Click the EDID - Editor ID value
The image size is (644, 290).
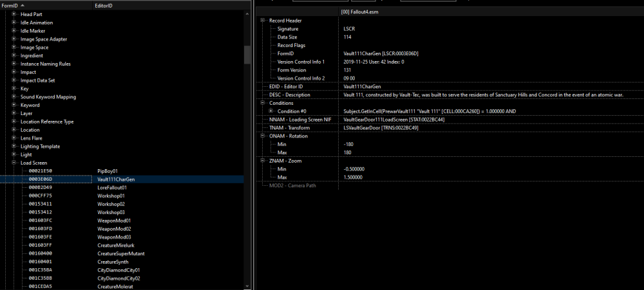click(x=362, y=87)
